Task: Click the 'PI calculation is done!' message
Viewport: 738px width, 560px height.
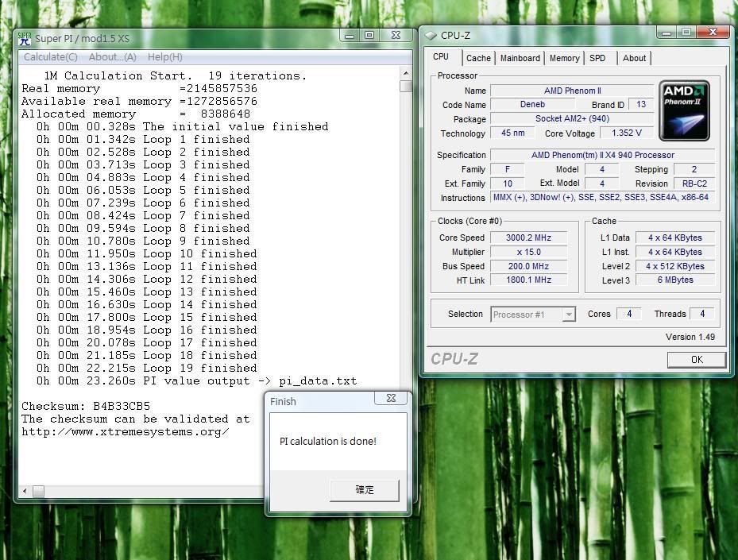Action: pyautogui.click(x=327, y=442)
